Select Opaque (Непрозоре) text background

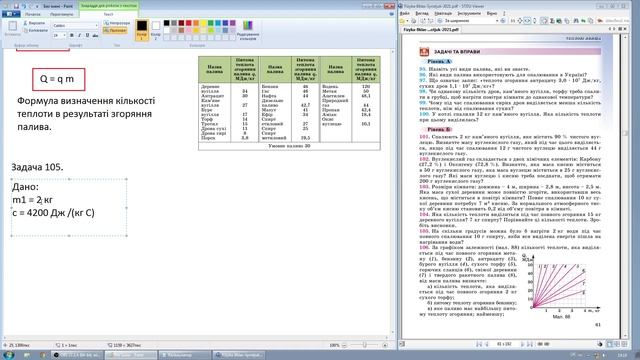pos(116,23)
